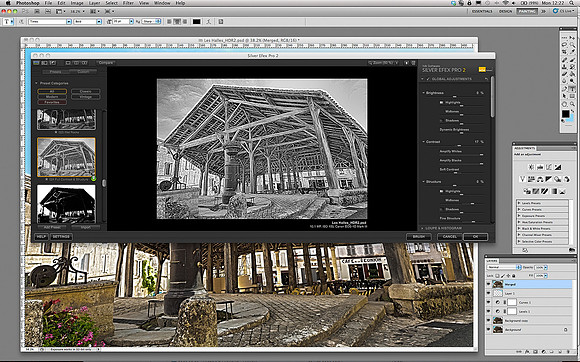Add a Color Balance adjustment icon
This screenshot has height=362, width=580.
click(x=540, y=179)
